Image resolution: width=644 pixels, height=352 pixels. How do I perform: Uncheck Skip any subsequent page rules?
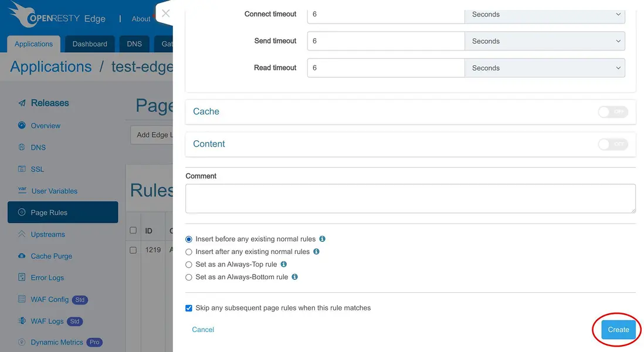coord(189,308)
